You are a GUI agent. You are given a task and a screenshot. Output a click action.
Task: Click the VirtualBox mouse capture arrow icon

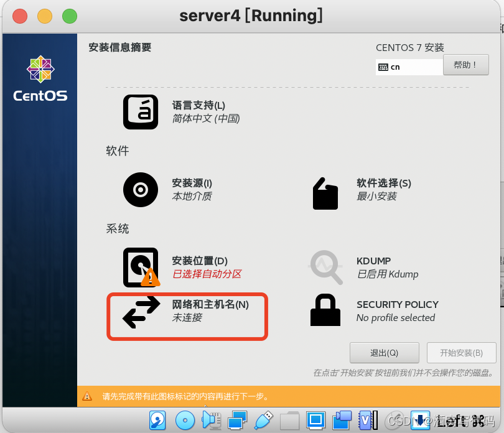pos(420,420)
